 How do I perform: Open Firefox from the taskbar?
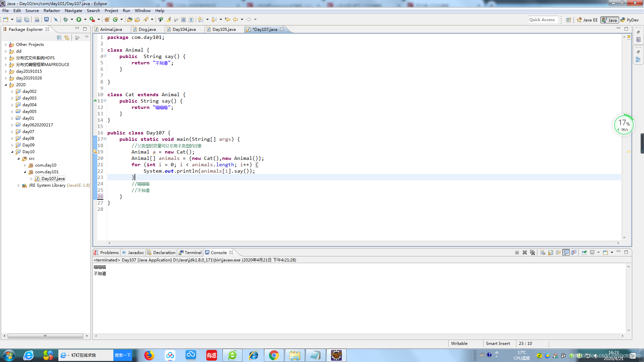(149, 355)
